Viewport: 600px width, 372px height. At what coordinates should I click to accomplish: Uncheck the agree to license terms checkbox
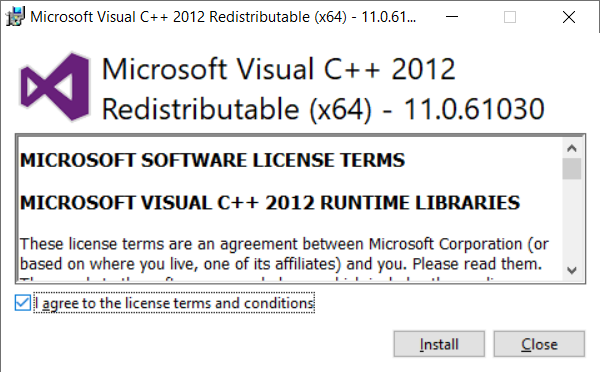click(23, 303)
